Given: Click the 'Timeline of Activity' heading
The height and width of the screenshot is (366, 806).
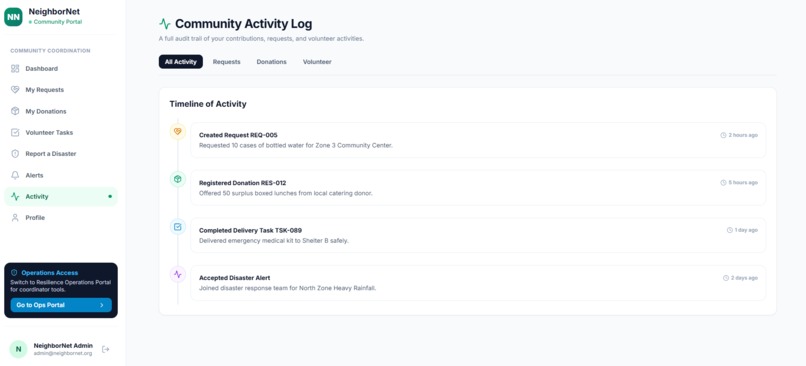Looking at the screenshot, I should (x=208, y=104).
